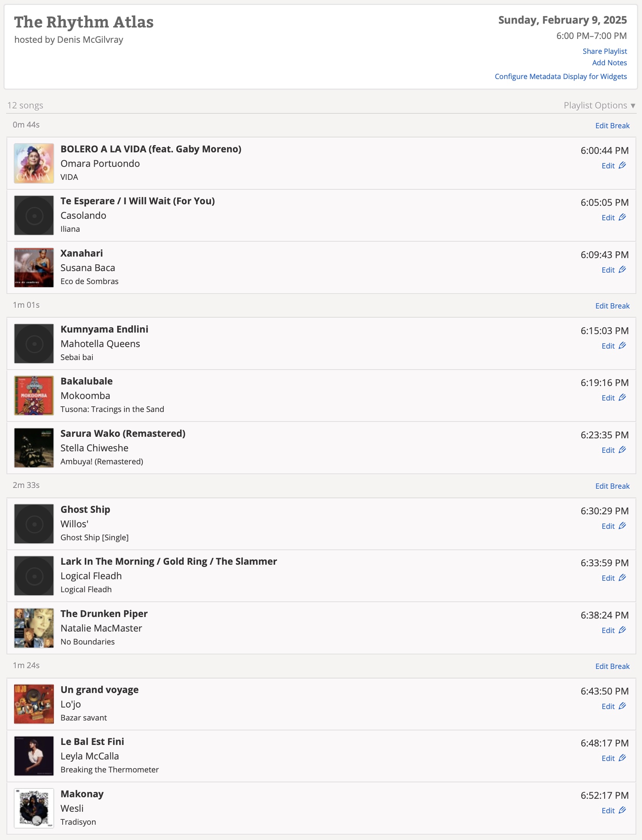Click edit pencil for Le Bal Est Fini

pos(622,758)
